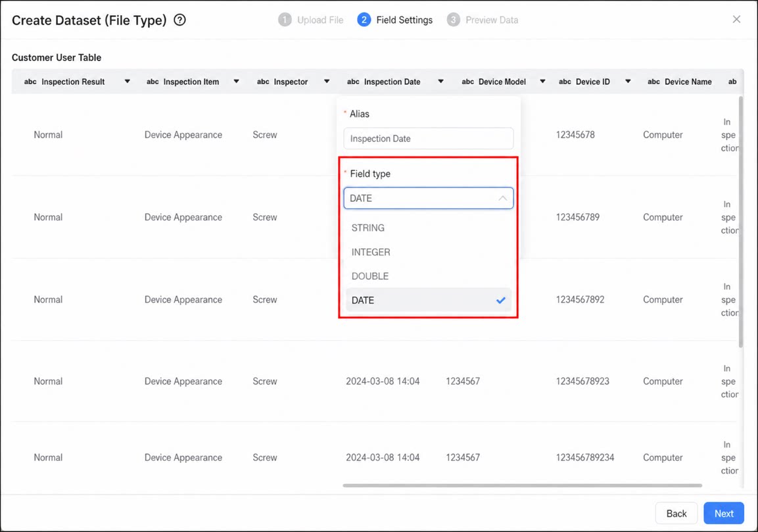
Task: Click the blue checkmark beside DATE option
Action: 501,301
